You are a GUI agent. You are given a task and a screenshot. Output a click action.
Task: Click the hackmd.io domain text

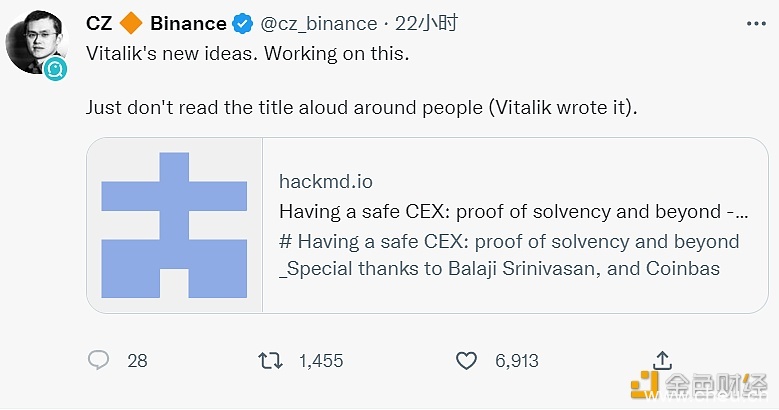tap(325, 181)
